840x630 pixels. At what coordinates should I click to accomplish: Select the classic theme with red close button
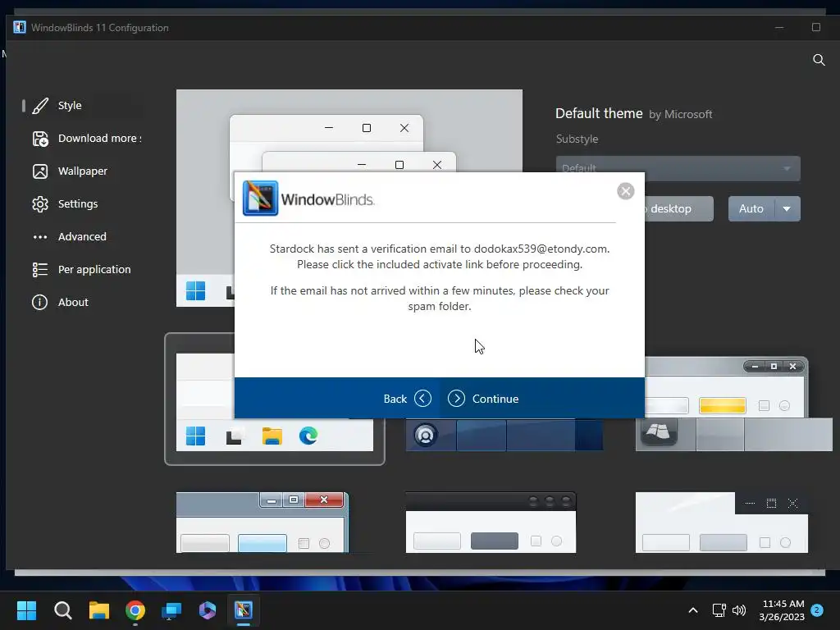pos(262,523)
